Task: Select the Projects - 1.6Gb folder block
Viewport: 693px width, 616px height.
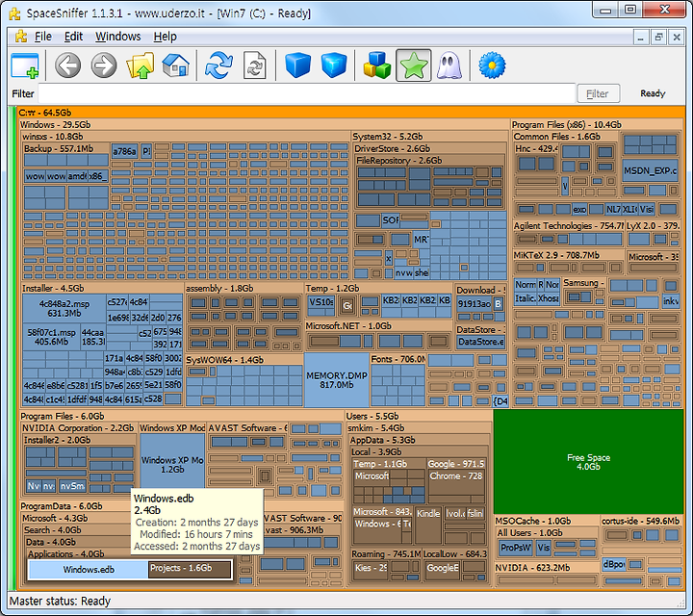Action: pyautogui.click(x=190, y=570)
